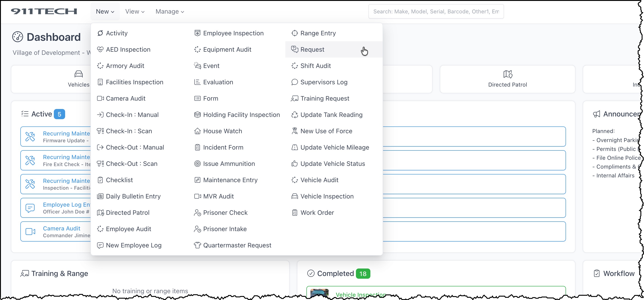Click the Training & Range icon
This screenshot has width=644, height=300.
click(24, 273)
